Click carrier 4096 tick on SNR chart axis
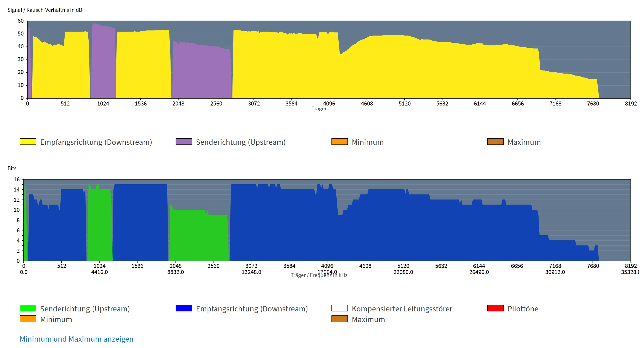 (x=329, y=104)
